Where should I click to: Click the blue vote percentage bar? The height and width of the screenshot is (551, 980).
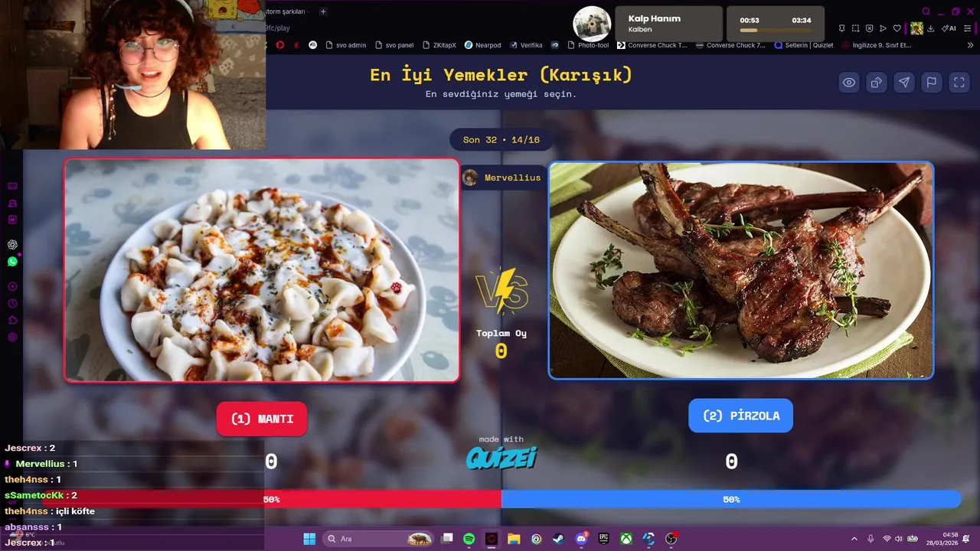point(731,499)
